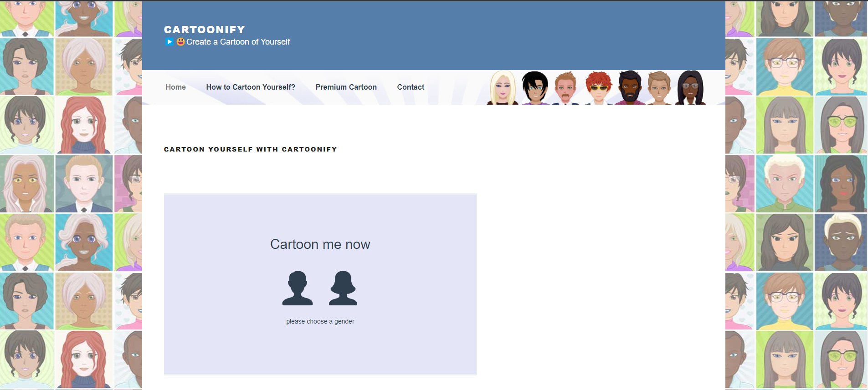Click the play arrow icon in tagline

169,42
